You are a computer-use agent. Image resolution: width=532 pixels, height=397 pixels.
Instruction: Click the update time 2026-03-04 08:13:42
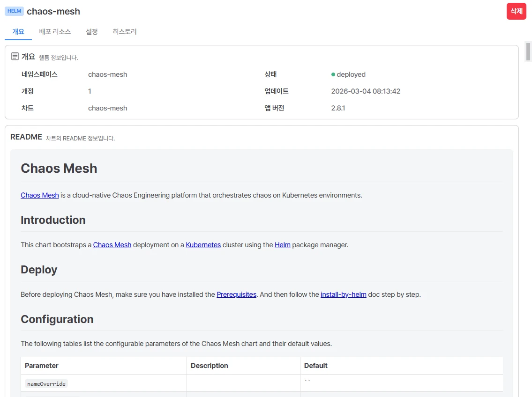coord(366,91)
